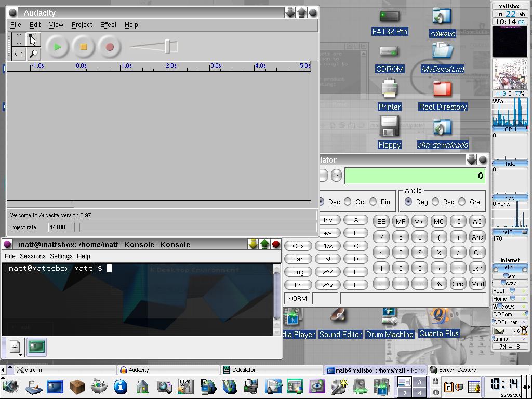Screen dimensions: 532x399
Task: Open the Settings menu in Konsole
Action: (x=61, y=256)
